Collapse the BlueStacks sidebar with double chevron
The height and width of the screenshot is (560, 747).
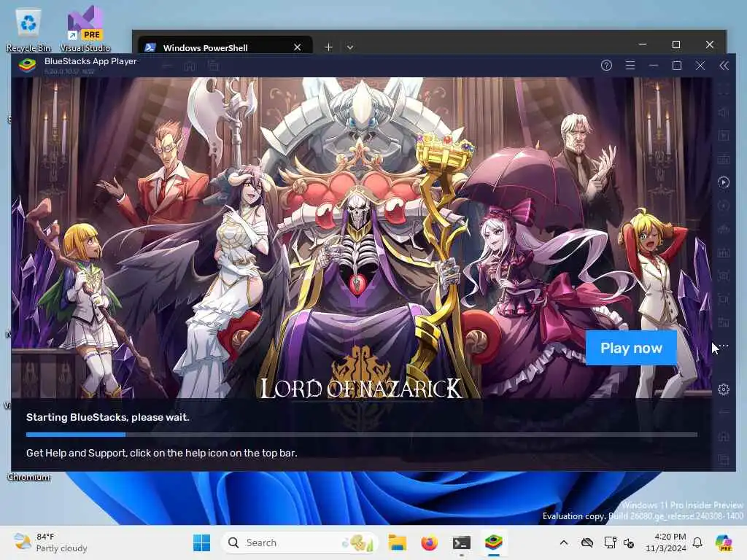[x=724, y=66]
